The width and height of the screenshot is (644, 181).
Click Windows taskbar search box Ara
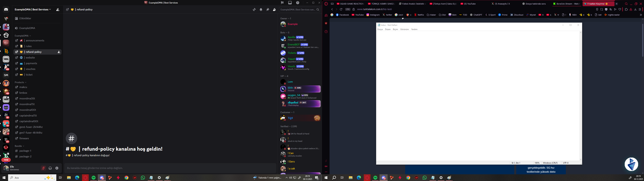pos(32,178)
